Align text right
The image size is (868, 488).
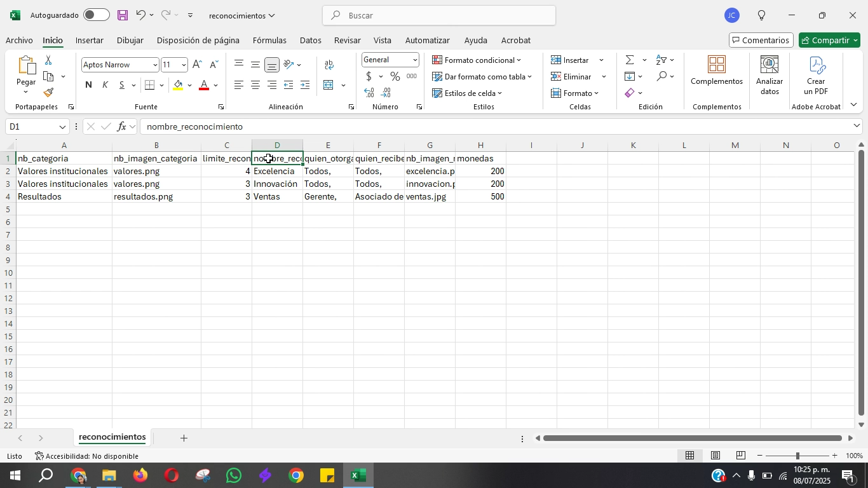coord(272,85)
